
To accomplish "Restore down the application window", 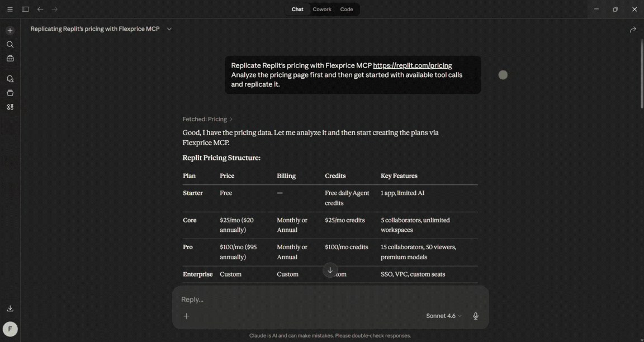I will (x=615, y=9).
